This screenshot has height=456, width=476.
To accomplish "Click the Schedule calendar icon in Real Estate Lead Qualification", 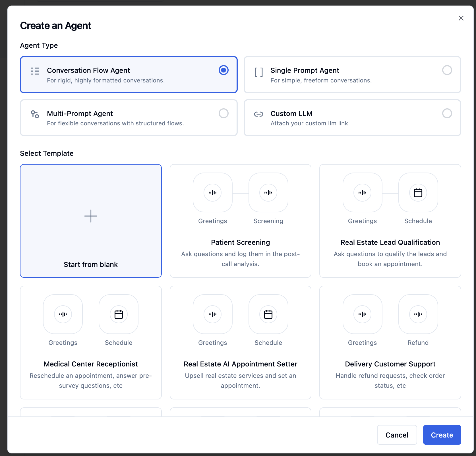I will pyautogui.click(x=418, y=192).
